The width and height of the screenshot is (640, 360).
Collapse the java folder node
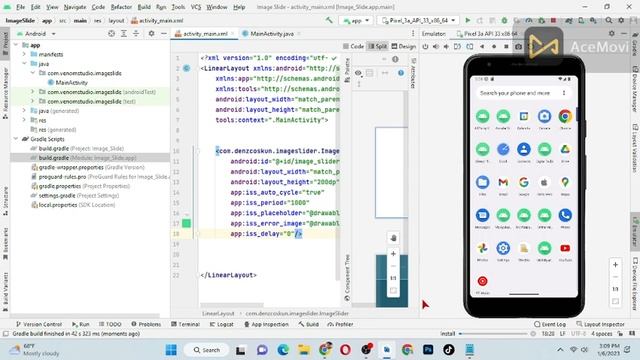24,64
